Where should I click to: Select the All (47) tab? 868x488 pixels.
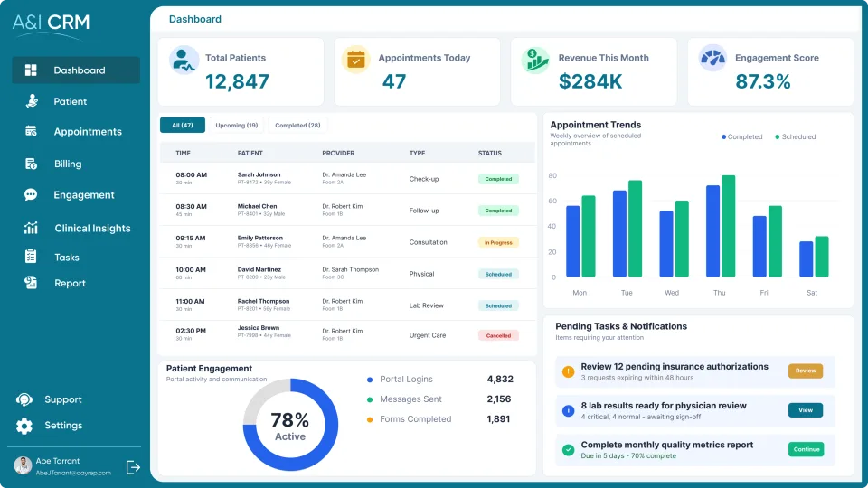coord(182,125)
